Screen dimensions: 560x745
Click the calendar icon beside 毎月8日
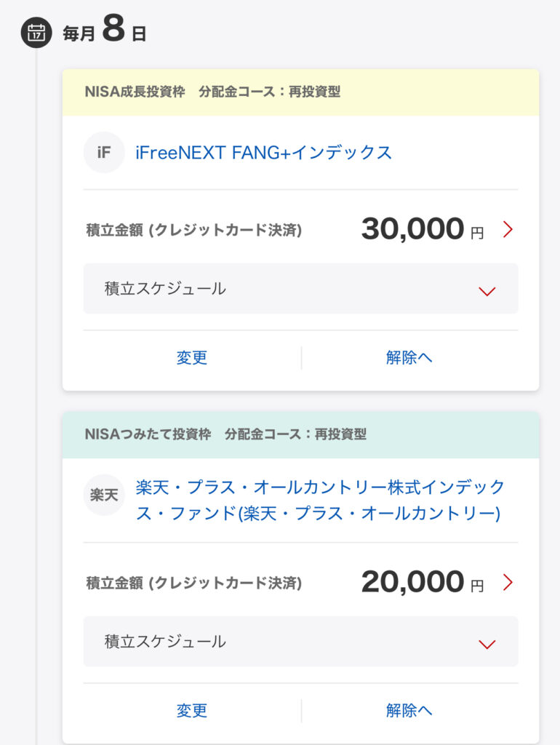point(36,33)
